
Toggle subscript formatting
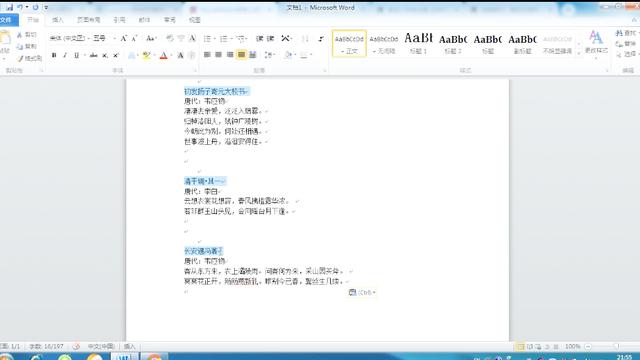click(105, 55)
